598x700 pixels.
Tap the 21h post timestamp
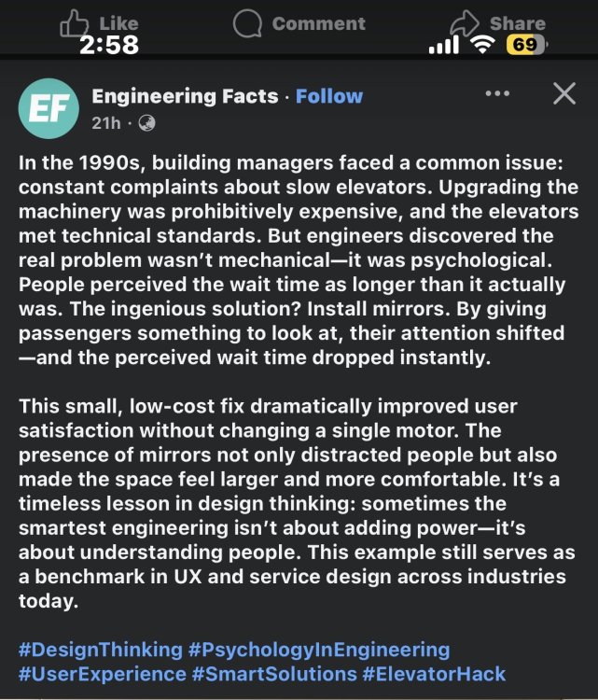click(105, 123)
